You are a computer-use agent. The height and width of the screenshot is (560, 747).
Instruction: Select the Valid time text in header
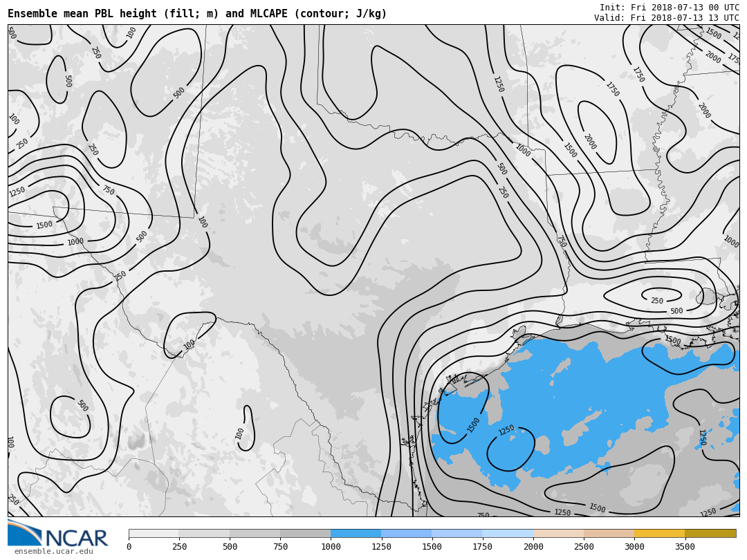[666, 18]
